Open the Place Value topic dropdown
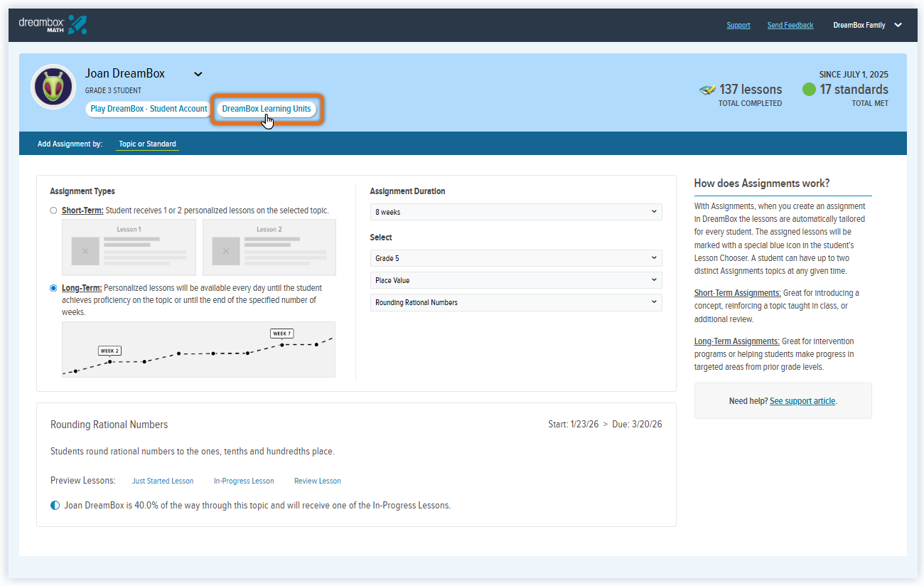This screenshot has height=586, width=924. (516, 280)
